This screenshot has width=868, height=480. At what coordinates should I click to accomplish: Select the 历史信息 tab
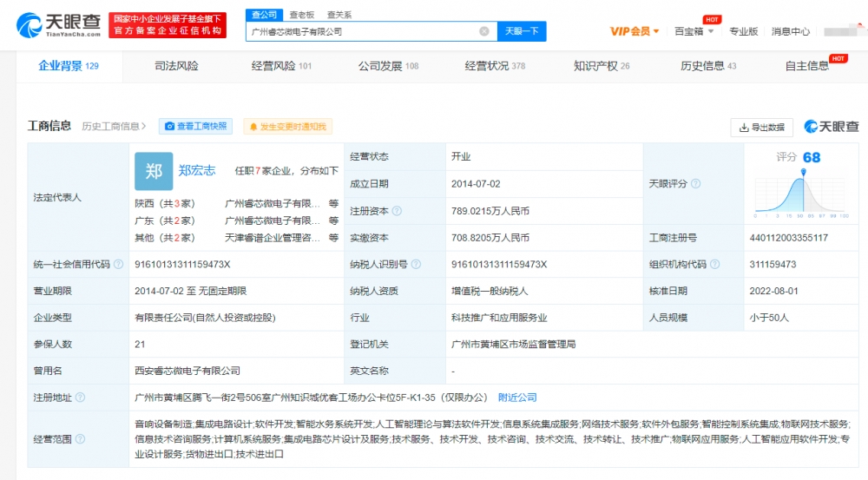(708, 66)
